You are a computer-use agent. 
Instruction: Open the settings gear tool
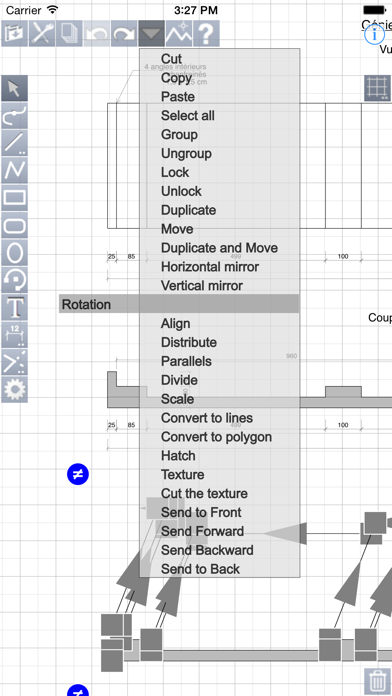pyautogui.click(x=15, y=389)
